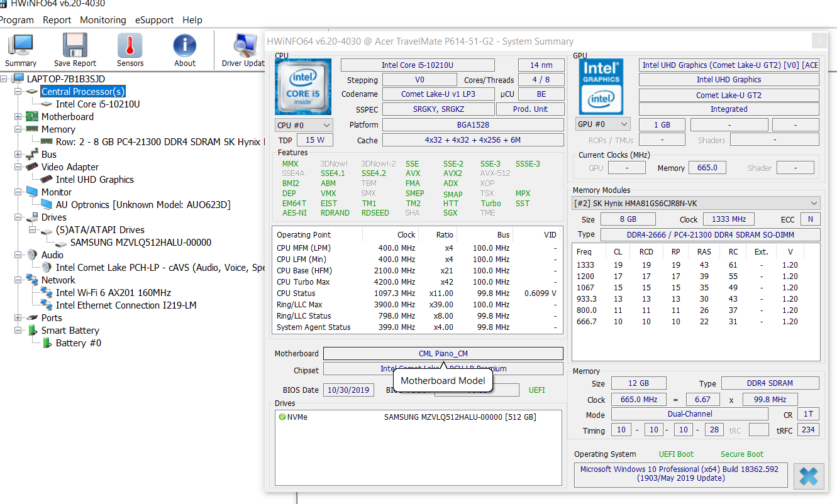The height and width of the screenshot is (504, 837).
Task: Click the Comet Lake-U v1 LP3 codename field
Action: [x=438, y=94]
